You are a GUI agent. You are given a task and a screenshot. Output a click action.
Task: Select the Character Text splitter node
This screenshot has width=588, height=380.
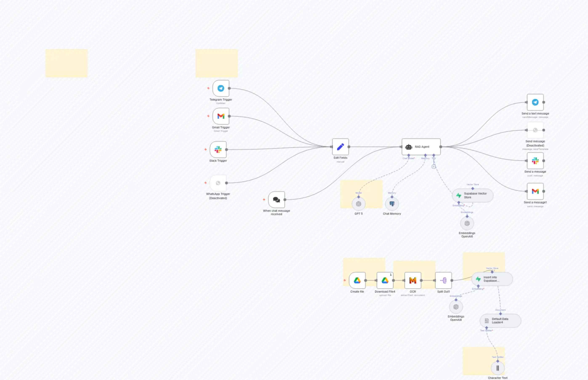click(x=498, y=368)
